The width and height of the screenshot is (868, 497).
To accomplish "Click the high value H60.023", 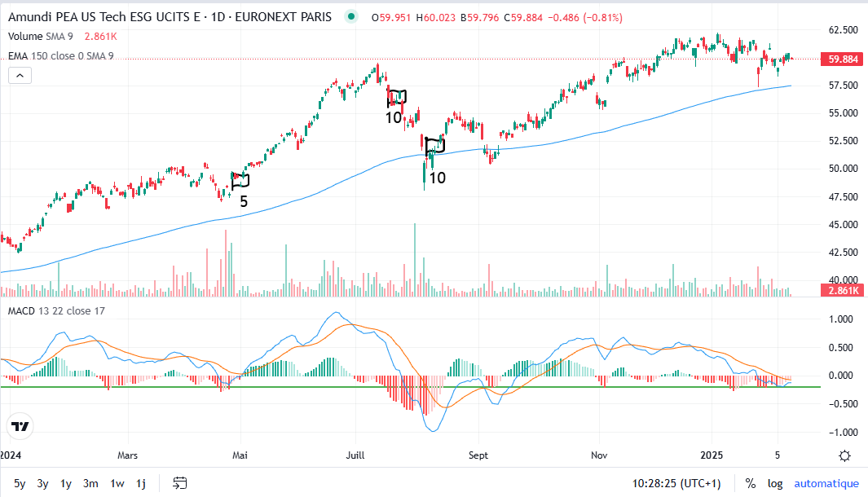I will [436, 18].
